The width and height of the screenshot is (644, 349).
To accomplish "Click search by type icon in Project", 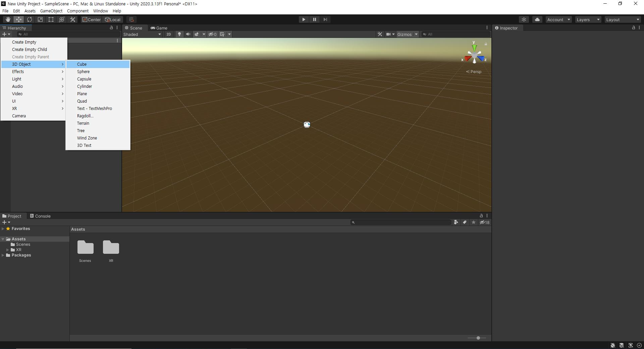I will coord(456,222).
